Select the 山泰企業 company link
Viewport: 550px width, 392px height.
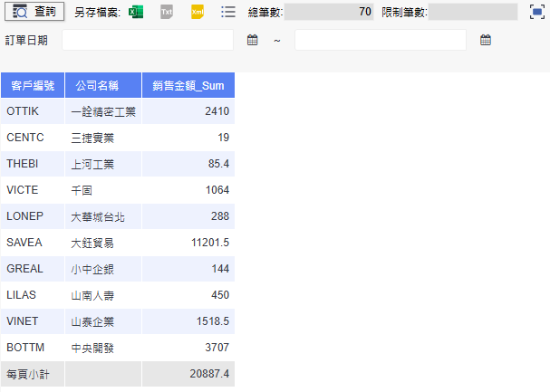92,321
